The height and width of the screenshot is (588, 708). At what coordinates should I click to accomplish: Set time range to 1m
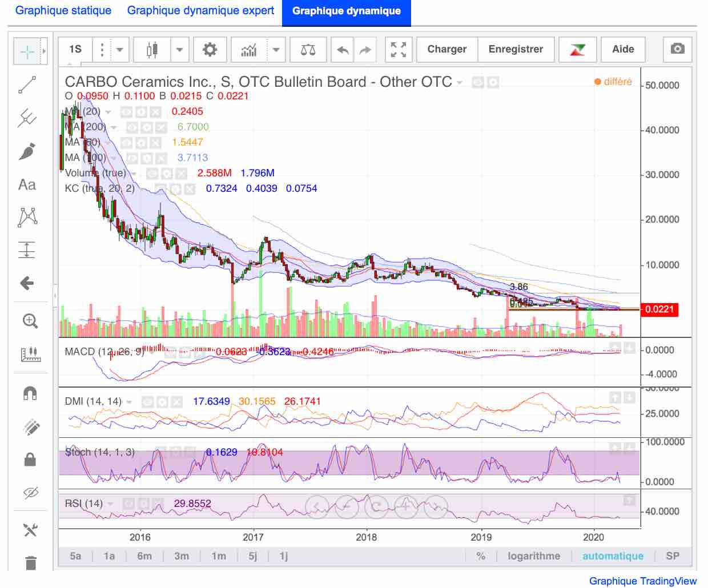(x=219, y=556)
